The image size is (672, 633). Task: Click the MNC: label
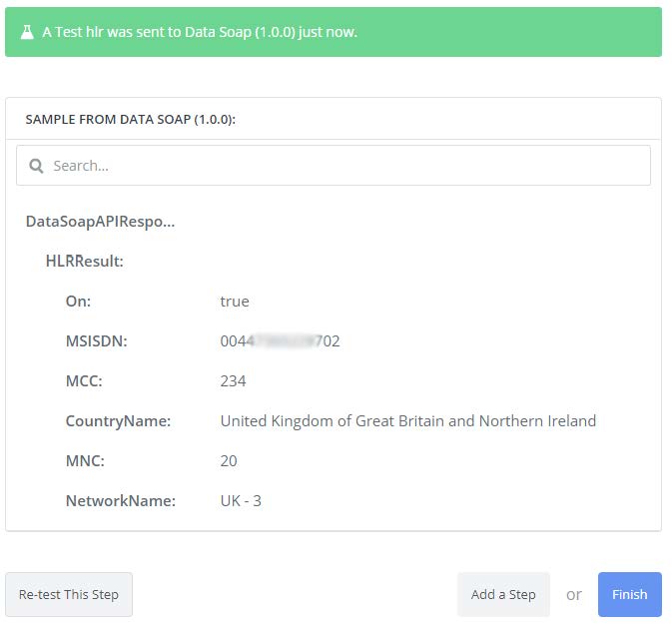[x=85, y=460]
